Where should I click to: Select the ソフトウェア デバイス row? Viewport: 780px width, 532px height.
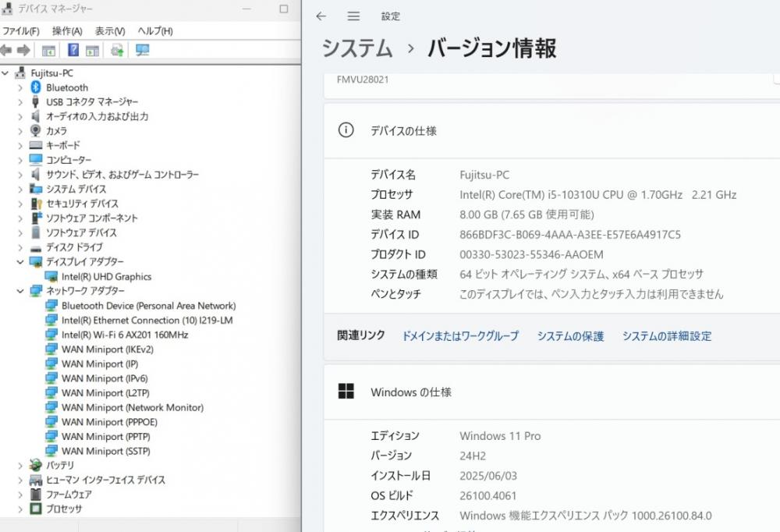pyautogui.click(x=81, y=232)
